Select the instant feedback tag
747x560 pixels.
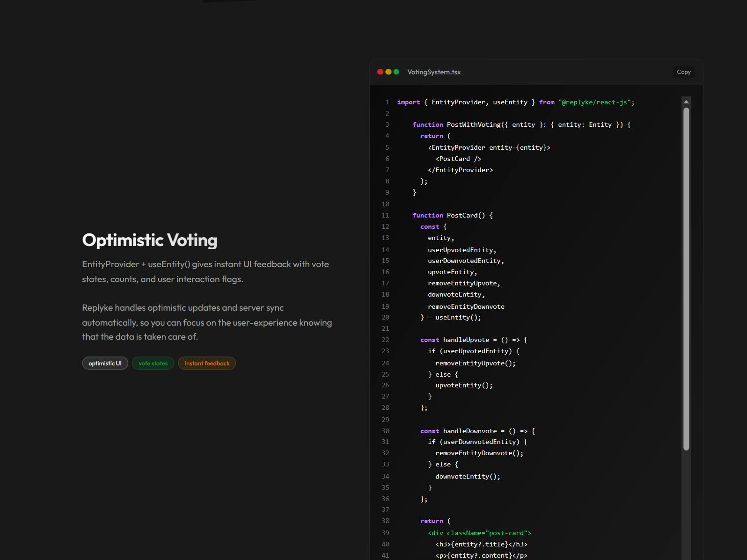click(x=207, y=364)
